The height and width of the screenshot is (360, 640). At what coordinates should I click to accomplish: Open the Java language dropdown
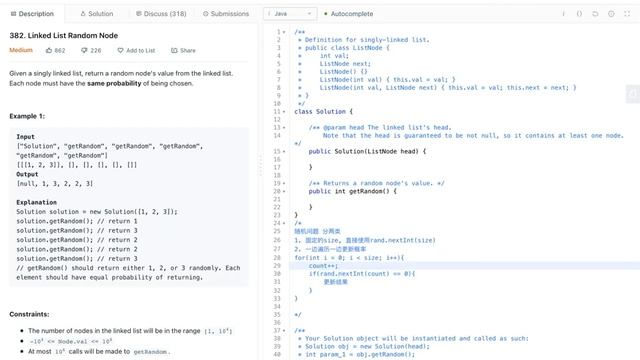290,14
